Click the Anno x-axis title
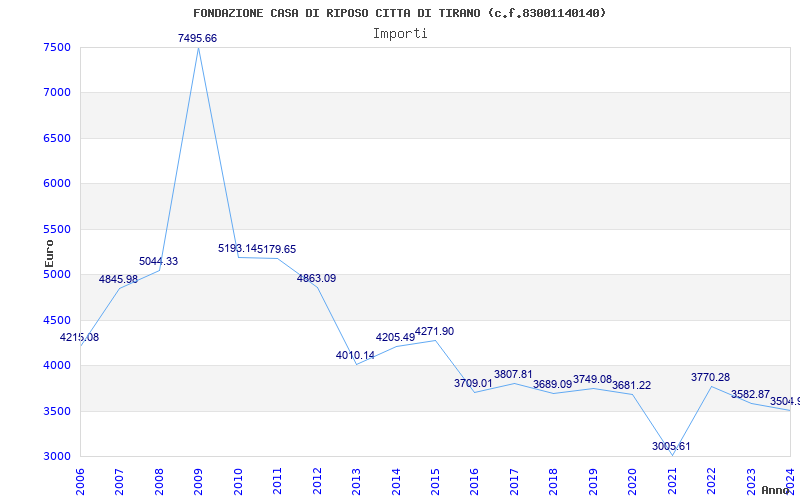800x500 pixels. click(774, 490)
